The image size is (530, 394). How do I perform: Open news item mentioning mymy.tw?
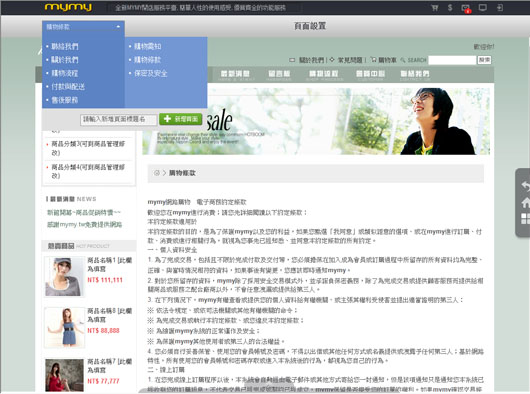85,224
